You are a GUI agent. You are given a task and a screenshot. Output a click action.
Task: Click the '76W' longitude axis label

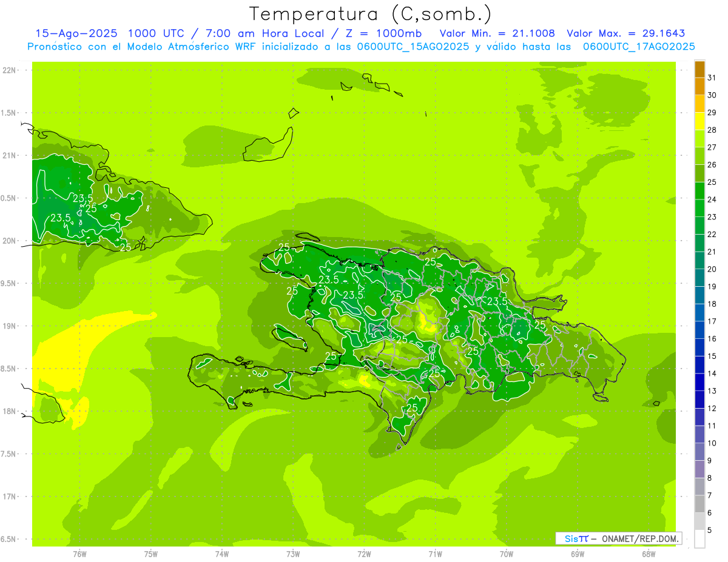pyautogui.click(x=79, y=554)
